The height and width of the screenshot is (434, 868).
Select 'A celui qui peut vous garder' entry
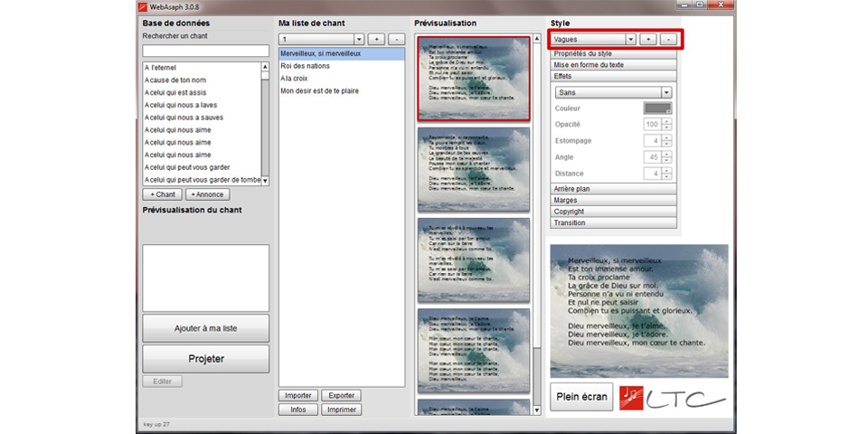202,167
